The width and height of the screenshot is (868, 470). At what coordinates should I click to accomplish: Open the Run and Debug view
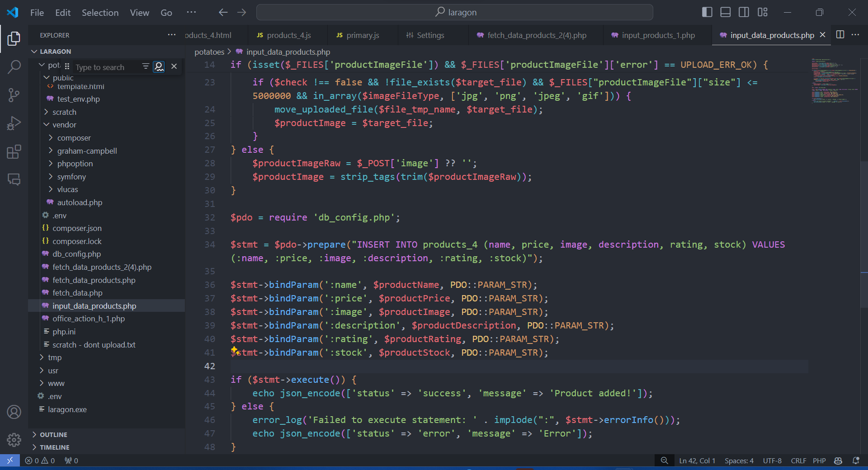coord(14,123)
